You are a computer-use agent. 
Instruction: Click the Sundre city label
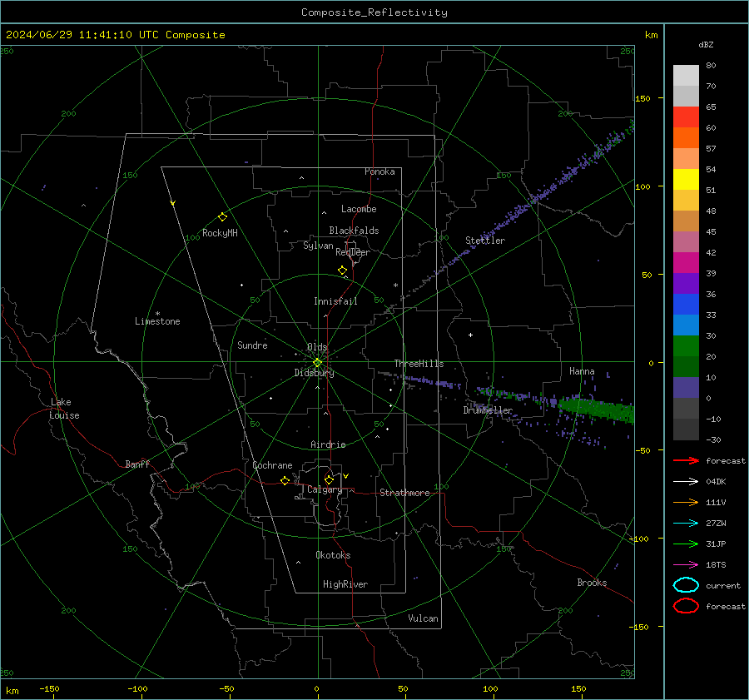click(252, 345)
